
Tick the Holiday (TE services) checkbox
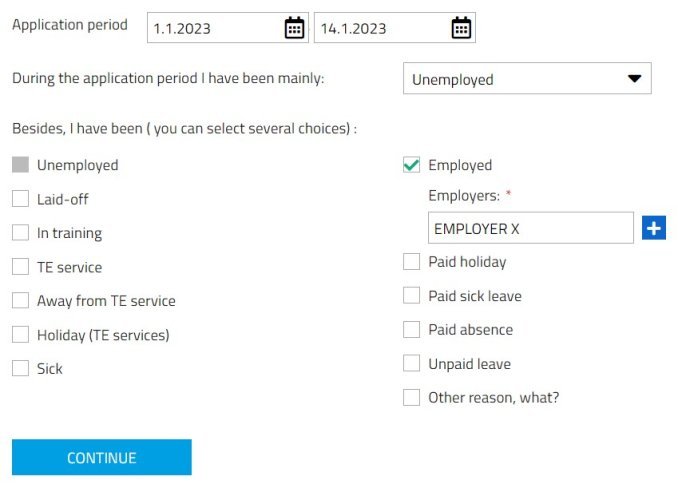point(20,335)
